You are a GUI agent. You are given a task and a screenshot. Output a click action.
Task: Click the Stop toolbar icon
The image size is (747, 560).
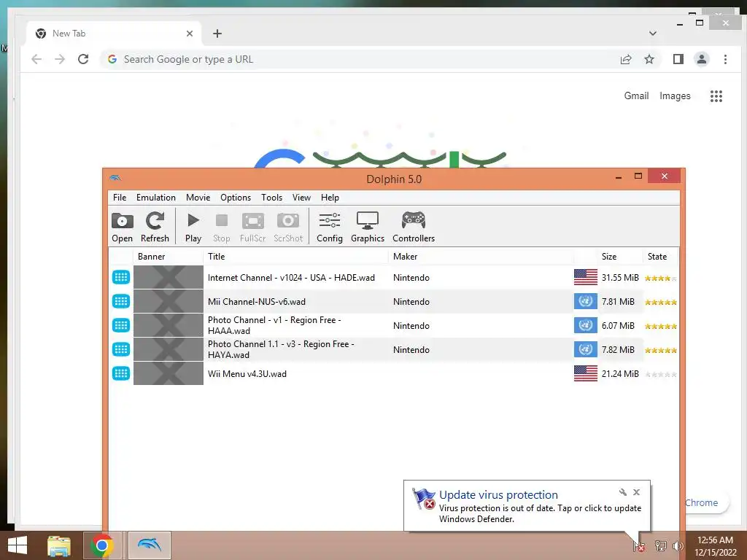tap(222, 227)
